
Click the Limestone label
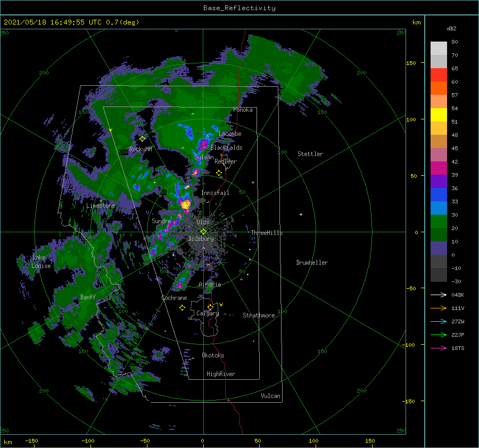pyautogui.click(x=101, y=206)
